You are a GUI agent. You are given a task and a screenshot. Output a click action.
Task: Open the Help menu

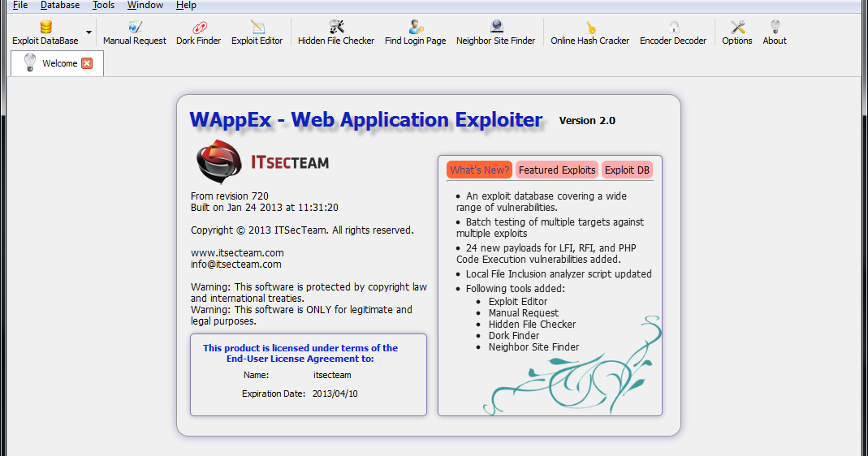(x=186, y=5)
